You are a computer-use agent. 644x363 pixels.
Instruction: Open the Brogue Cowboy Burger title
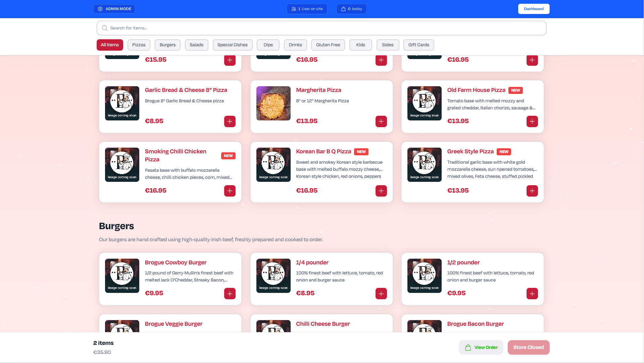point(176,263)
